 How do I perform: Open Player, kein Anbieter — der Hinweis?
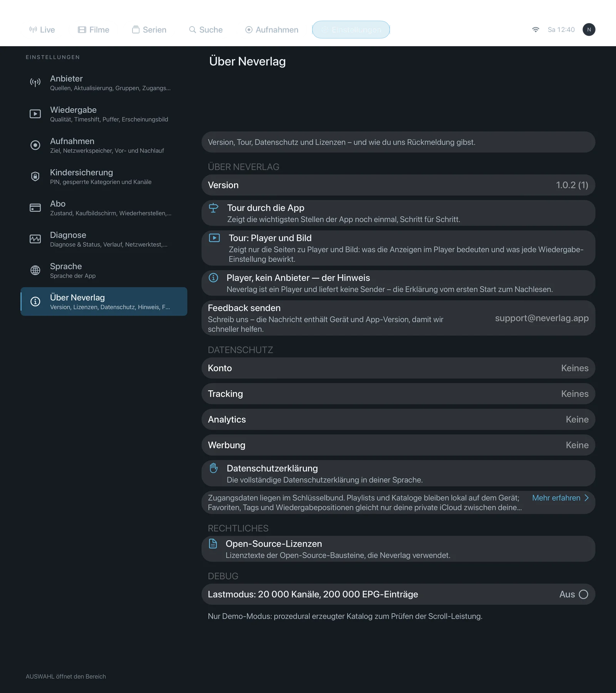pos(398,283)
